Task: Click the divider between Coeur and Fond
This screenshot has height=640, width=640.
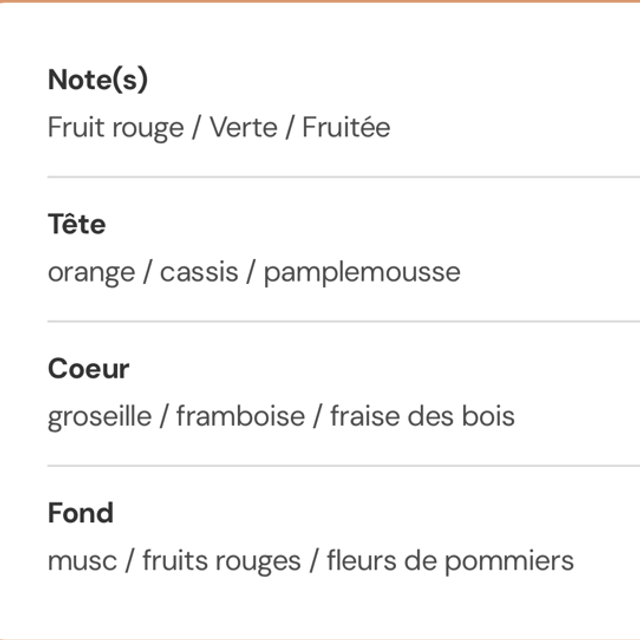Action: click(340, 465)
